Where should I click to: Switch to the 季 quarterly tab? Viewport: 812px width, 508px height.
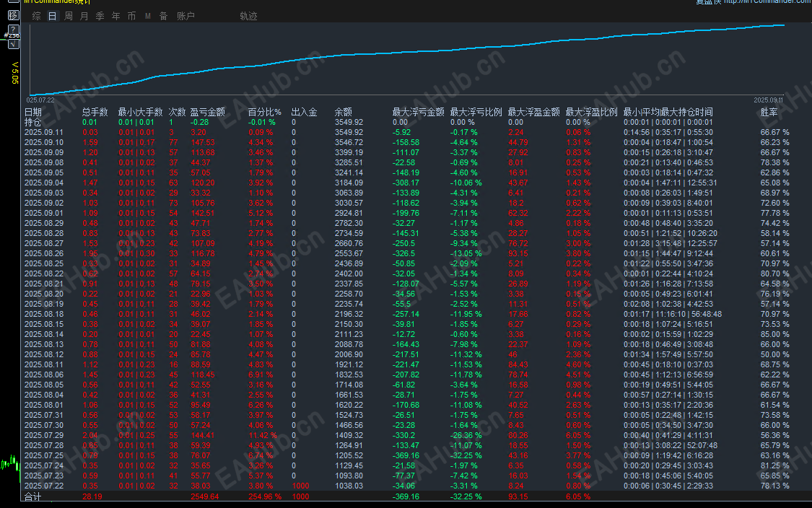[x=100, y=16]
